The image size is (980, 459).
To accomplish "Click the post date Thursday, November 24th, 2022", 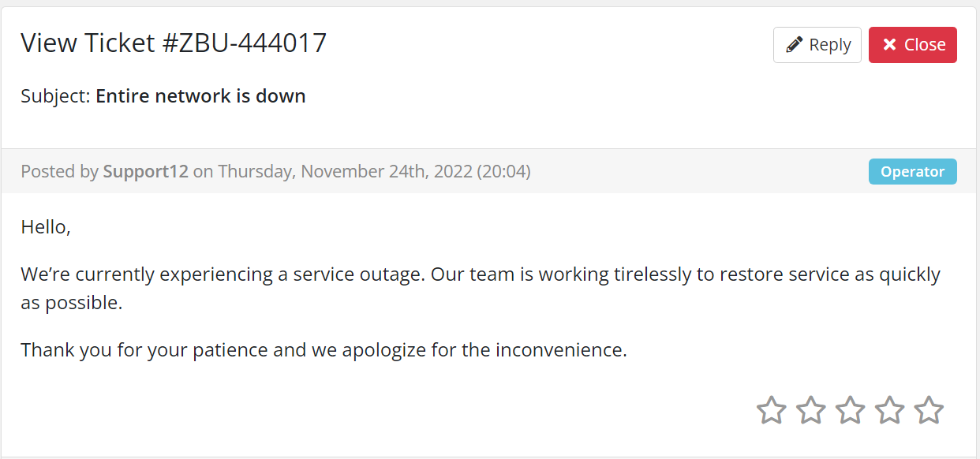I will click(345, 171).
